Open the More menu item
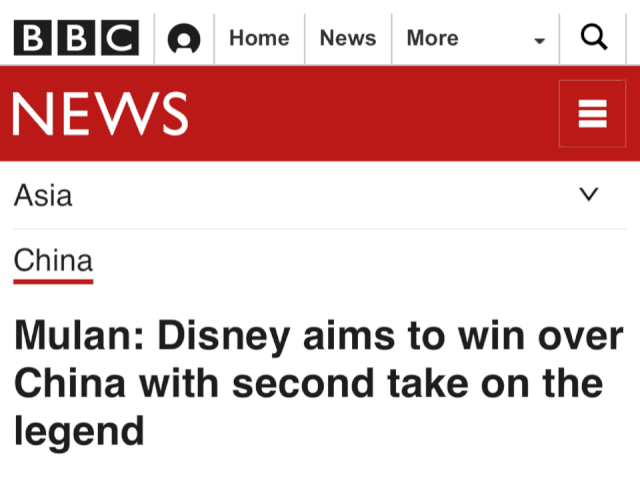The width and height of the screenshot is (640, 479). (432, 38)
